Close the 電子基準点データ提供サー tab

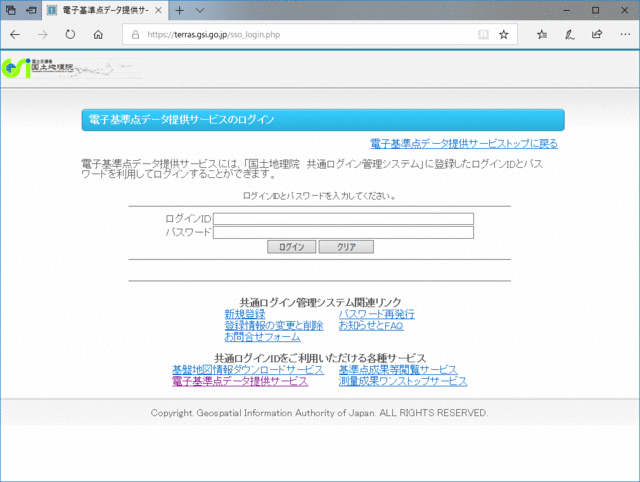click(x=158, y=11)
